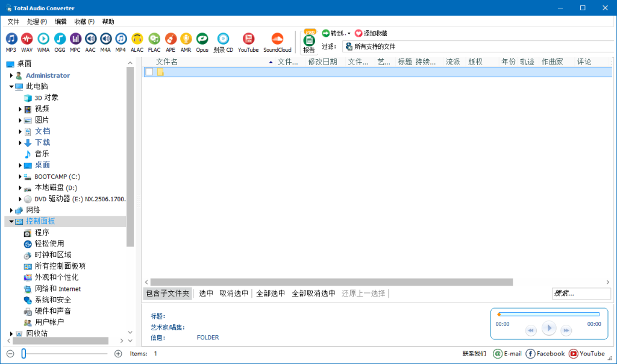This screenshot has height=364, width=617.
Task: Click the rewind button in player
Action: pos(531,330)
